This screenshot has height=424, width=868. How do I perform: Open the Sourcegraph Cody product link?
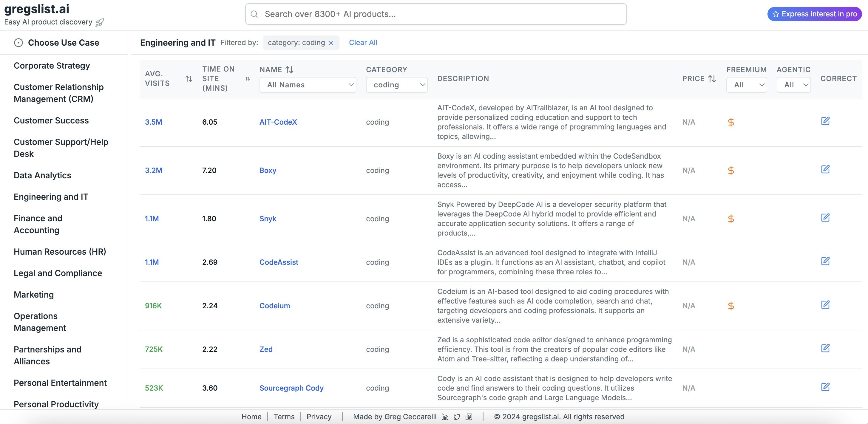[291, 388]
